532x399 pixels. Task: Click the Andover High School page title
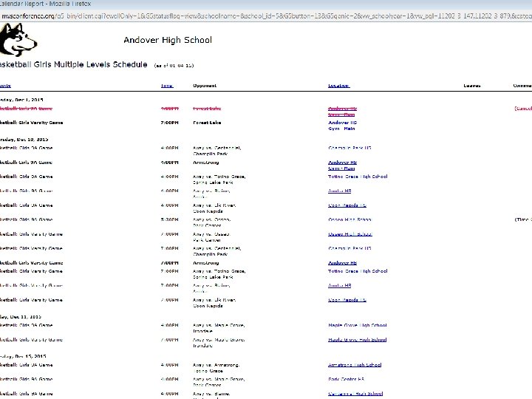[168, 40]
